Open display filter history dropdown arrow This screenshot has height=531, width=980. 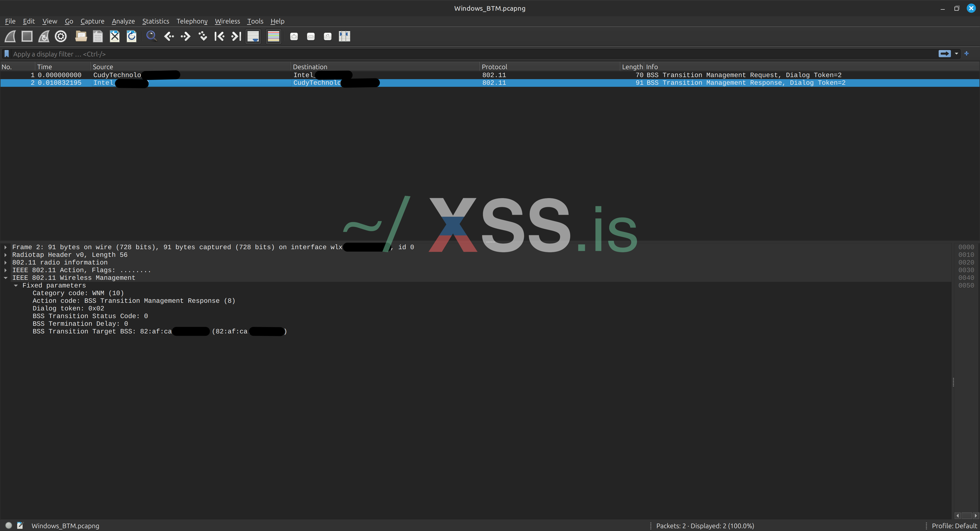[x=957, y=54]
